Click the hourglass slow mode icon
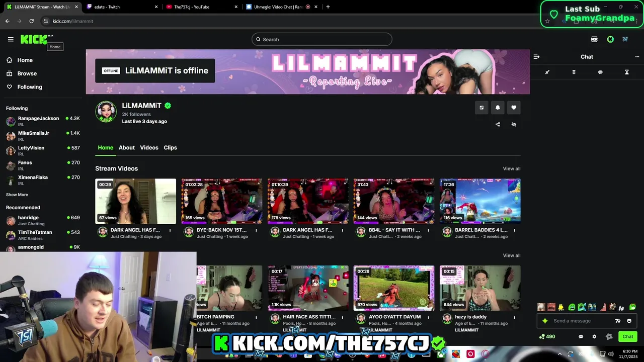The image size is (644, 362). click(x=627, y=72)
